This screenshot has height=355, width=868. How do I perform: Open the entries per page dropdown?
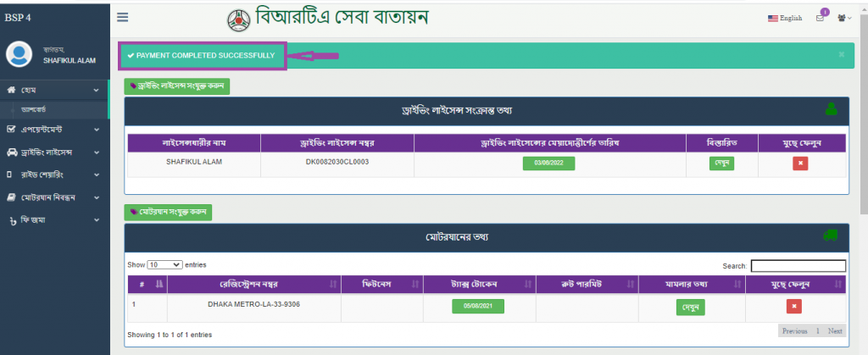(164, 265)
